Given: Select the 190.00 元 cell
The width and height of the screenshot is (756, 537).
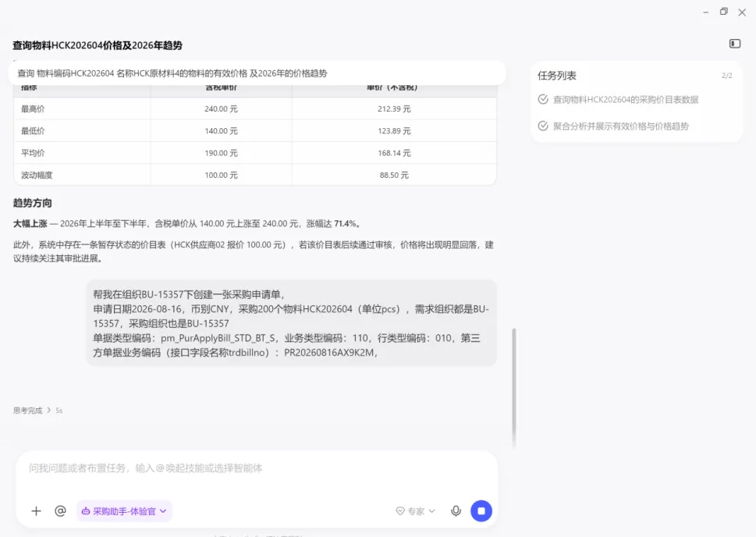Looking at the screenshot, I should click(x=221, y=153).
